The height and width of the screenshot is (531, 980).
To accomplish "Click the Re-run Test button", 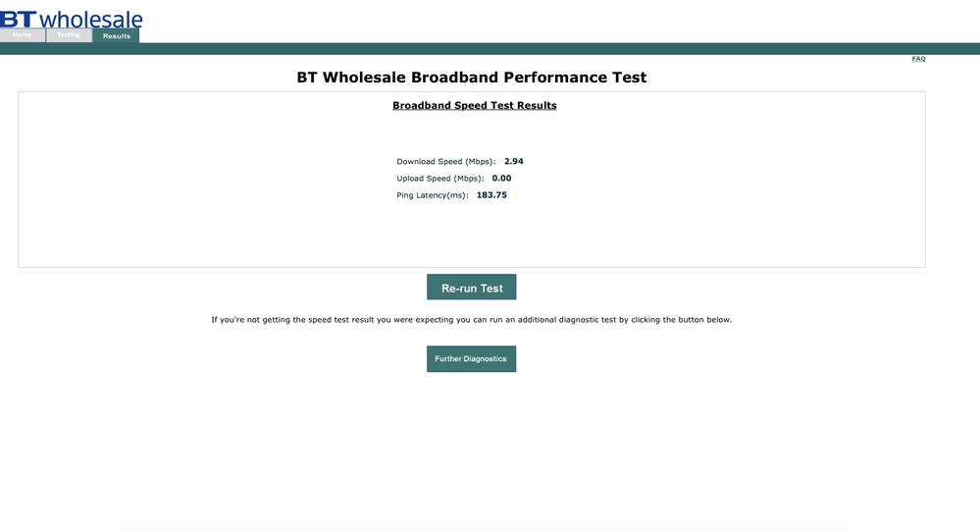I will pos(471,287).
